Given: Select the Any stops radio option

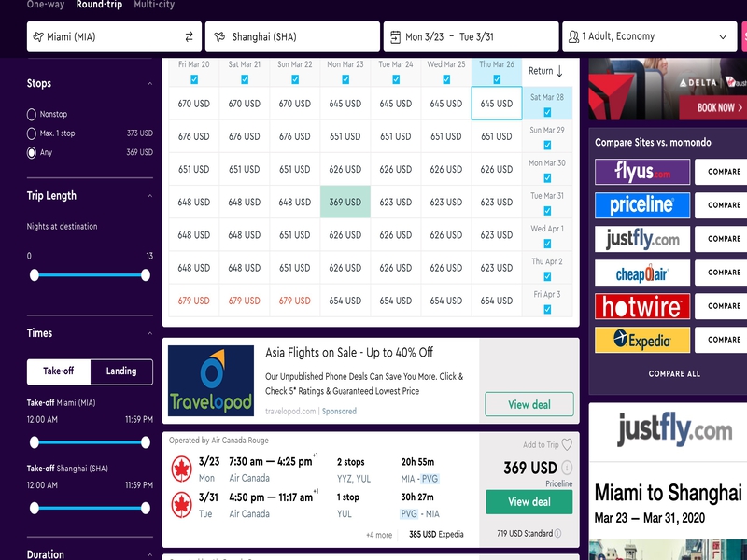Looking at the screenshot, I should click(32, 152).
